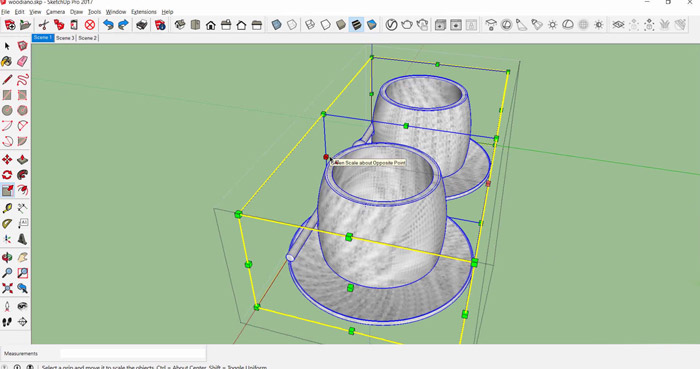
Task: Switch to the Scene 3 tab
Action: coord(65,38)
